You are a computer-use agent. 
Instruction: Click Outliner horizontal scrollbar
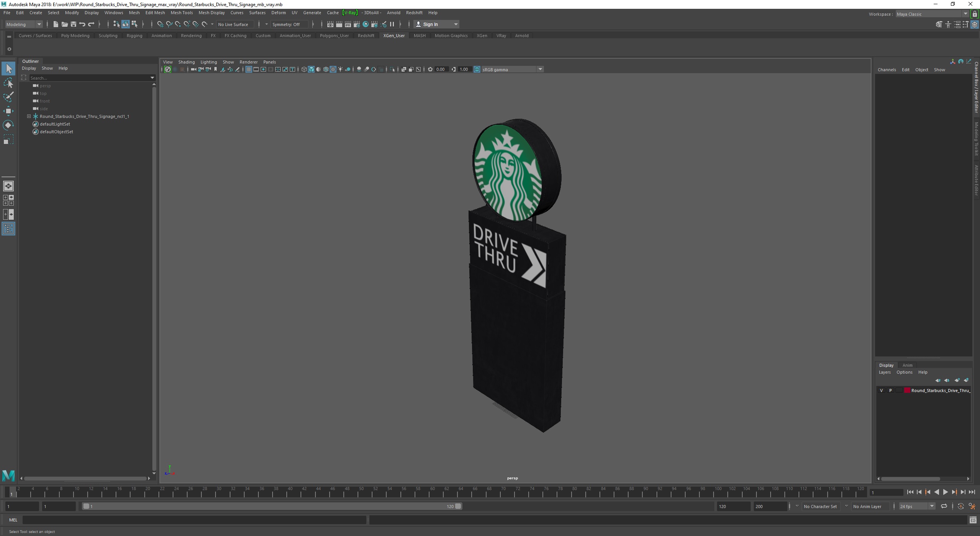85,479
